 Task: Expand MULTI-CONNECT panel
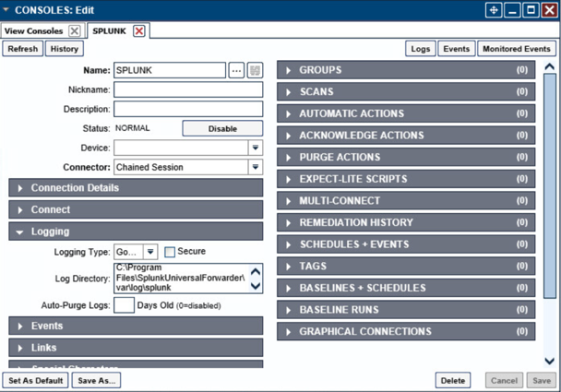[x=406, y=201]
